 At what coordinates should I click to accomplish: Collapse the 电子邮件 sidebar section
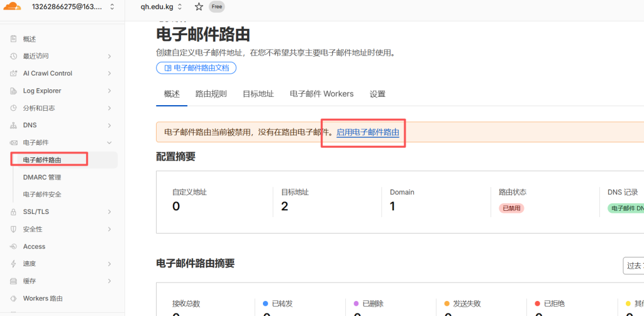tap(109, 143)
